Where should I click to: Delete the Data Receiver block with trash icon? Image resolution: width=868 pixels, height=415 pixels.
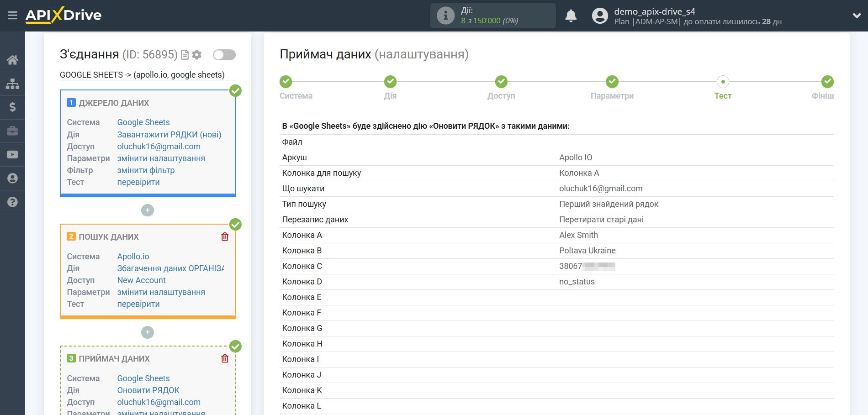225,358
